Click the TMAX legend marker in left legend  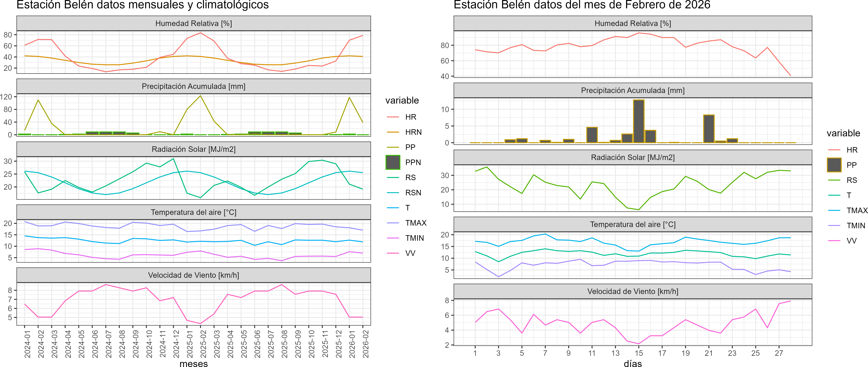tap(393, 223)
